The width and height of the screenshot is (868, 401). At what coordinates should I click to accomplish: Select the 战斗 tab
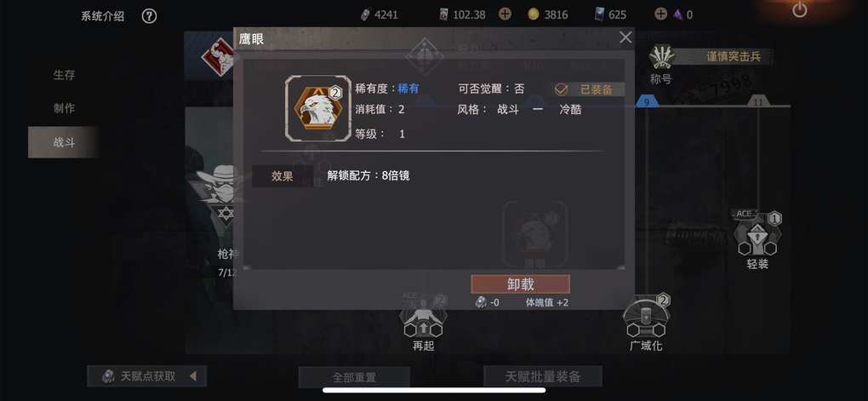point(64,142)
